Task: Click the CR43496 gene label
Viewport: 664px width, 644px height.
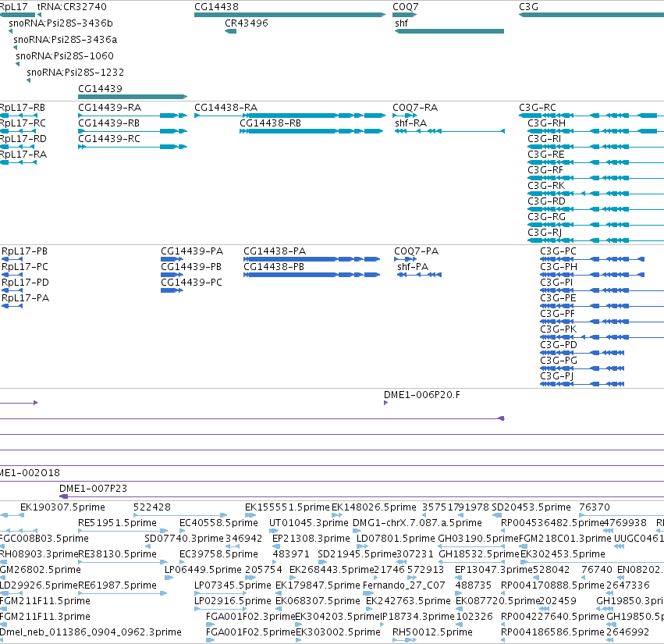Action: [246, 23]
